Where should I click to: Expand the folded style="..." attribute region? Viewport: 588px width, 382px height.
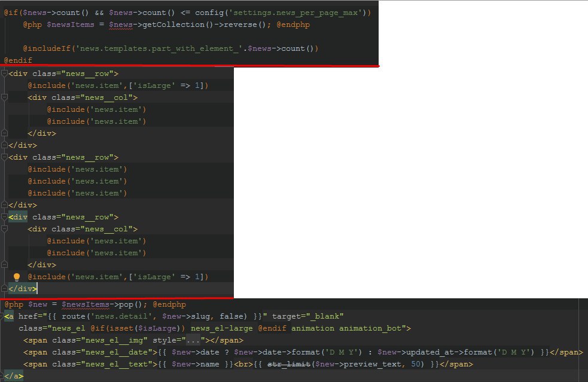click(x=193, y=340)
